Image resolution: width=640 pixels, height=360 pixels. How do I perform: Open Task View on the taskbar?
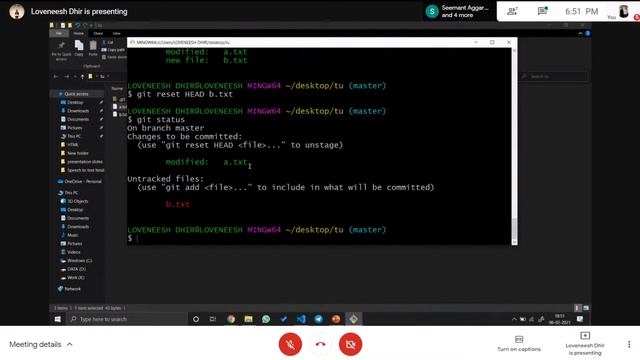[213, 319]
